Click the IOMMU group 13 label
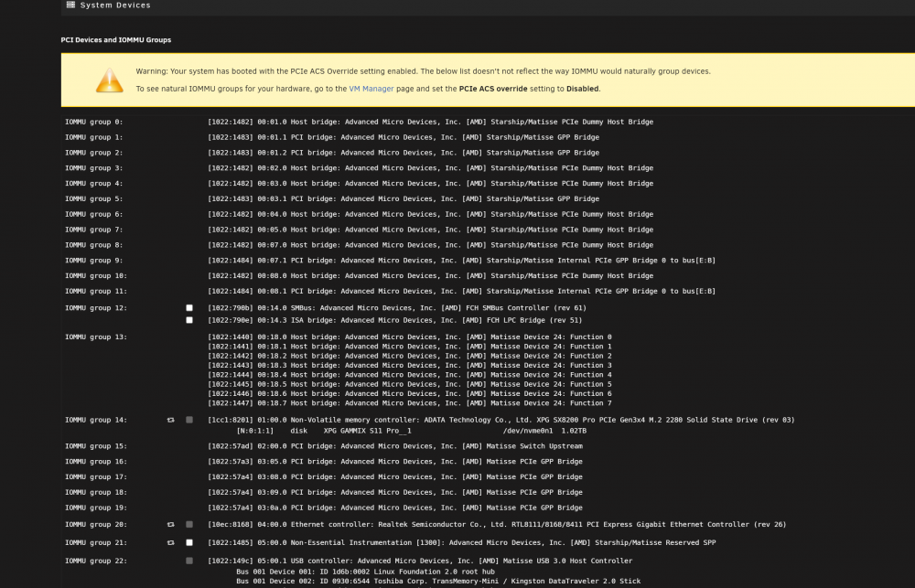Viewport: 915px width, 588px height. pyautogui.click(x=96, y=337)
